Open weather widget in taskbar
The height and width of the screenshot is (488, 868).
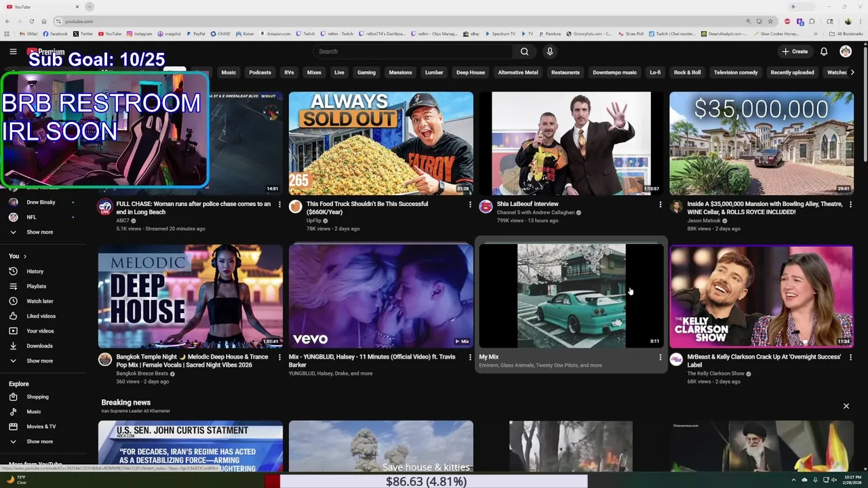coord(16,480)
